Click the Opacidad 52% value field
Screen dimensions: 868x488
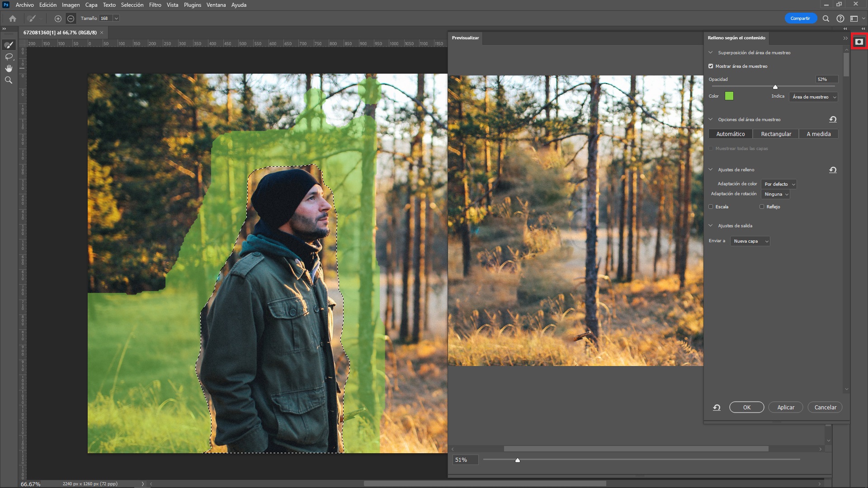tap(827, 80)
